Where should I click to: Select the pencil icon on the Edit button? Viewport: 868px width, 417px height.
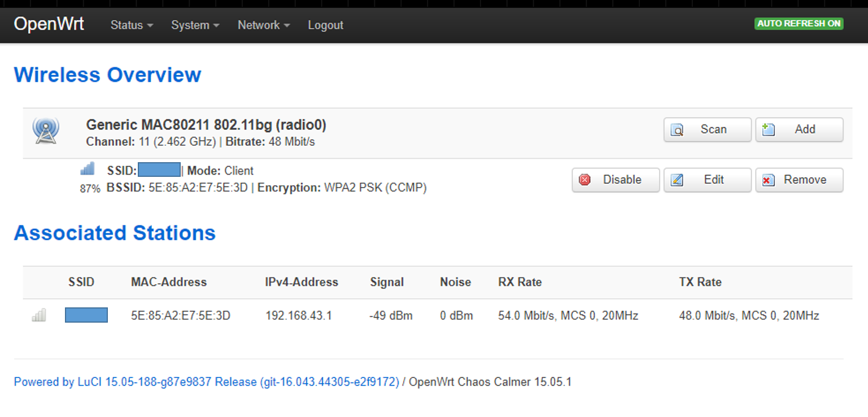pos(677,180)
